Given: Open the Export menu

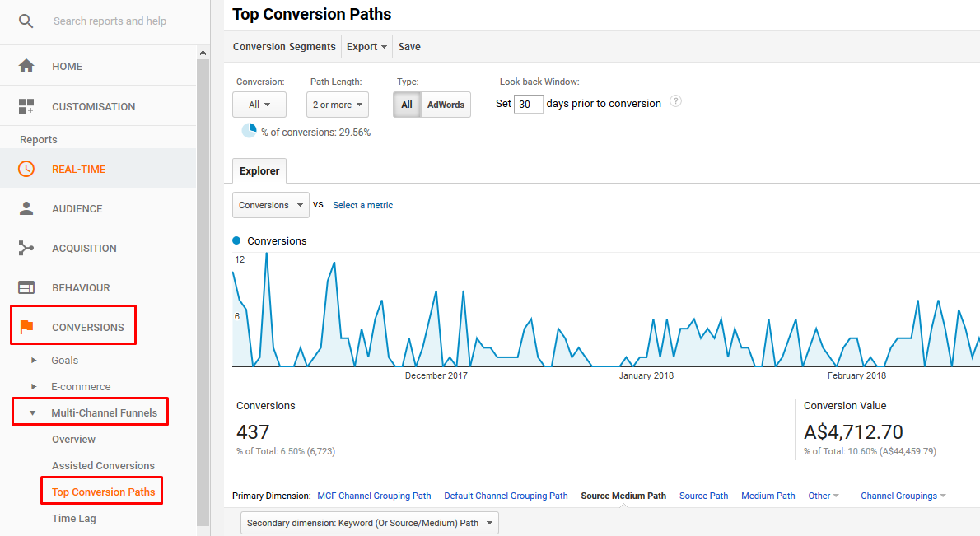Looking at the screenshot, I should 366,46.
